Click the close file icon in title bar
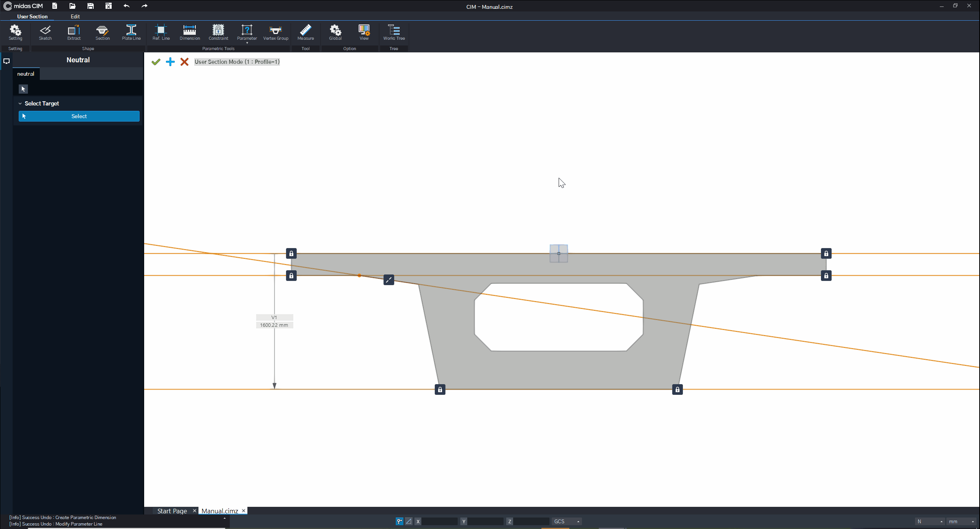 click(109, 6)
